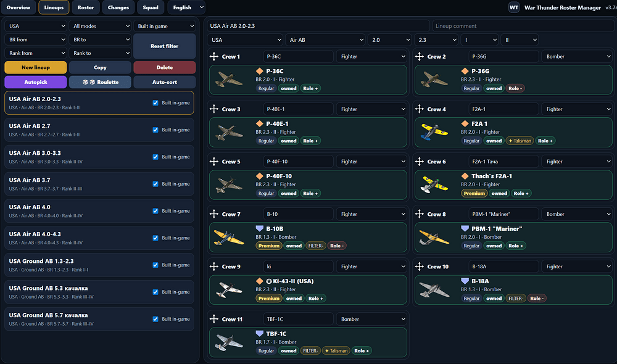
Task: Click the Ki-43-II (USA) aircraft thumbnail
Action: [x=229, y=290]
